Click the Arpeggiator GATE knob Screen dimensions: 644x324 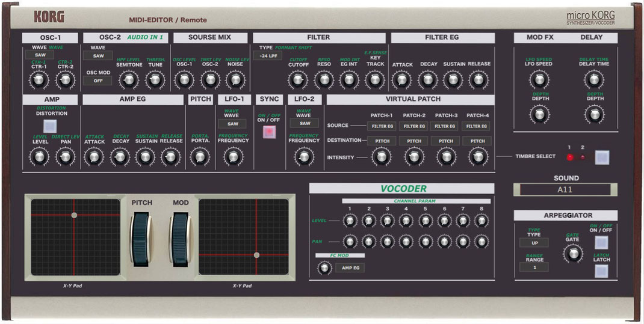(x=574, y=254)
